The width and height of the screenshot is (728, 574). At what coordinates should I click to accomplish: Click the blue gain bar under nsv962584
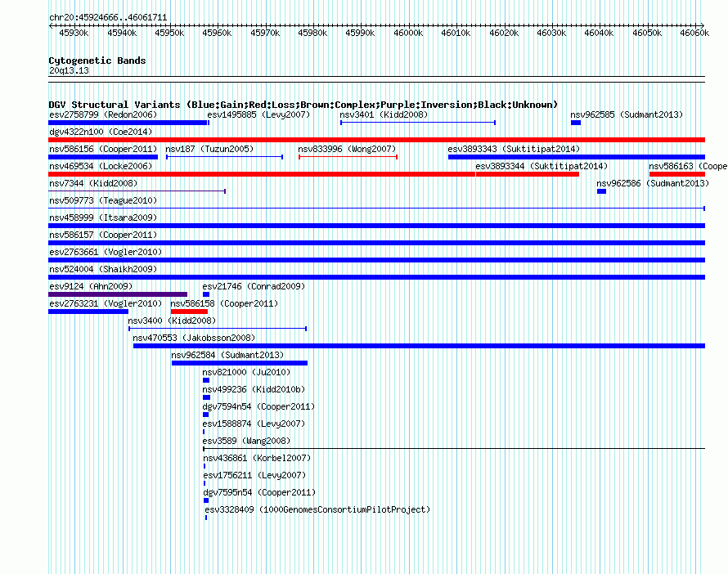point(240,363)
